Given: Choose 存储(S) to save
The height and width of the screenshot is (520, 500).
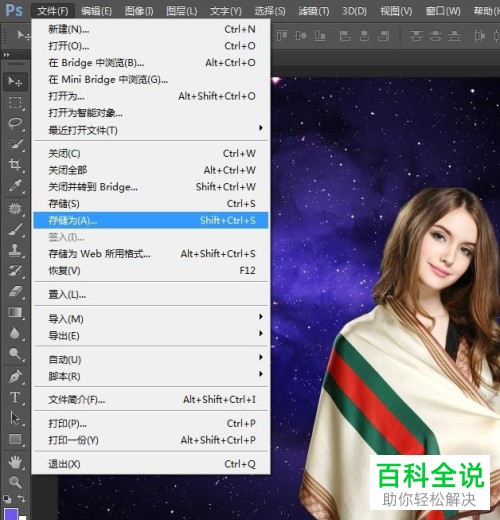Looking at the screenshot, I should pos(151,204).
